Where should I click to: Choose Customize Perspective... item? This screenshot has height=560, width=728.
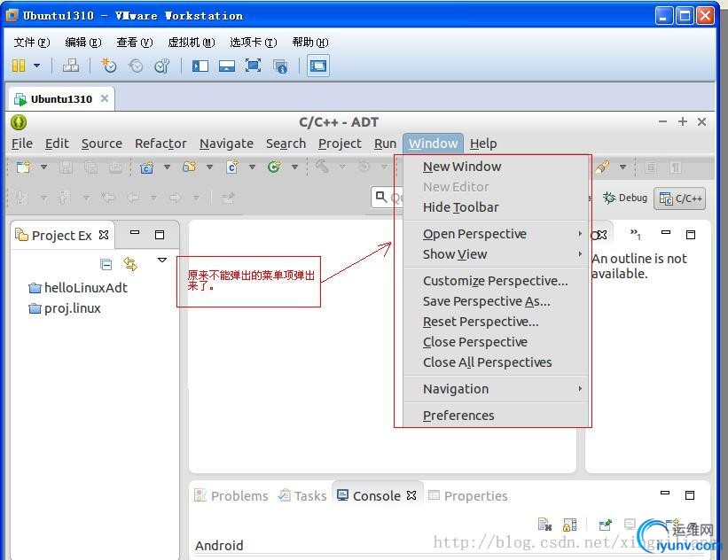click(496, 281)
